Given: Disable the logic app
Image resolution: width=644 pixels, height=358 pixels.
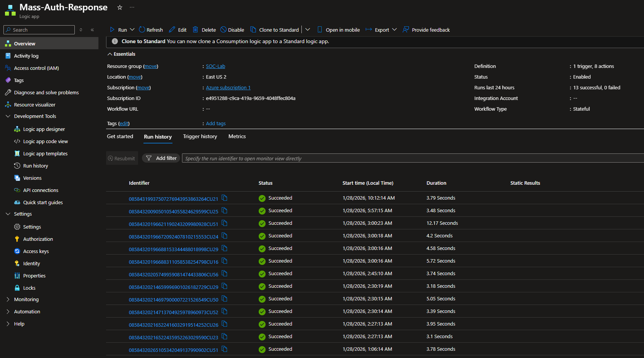Looking at the screenshot, I should pos(232,30).
